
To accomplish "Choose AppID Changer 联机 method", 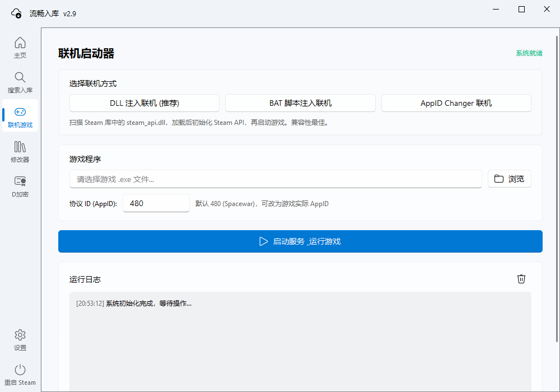I will [x=456, y=103].
